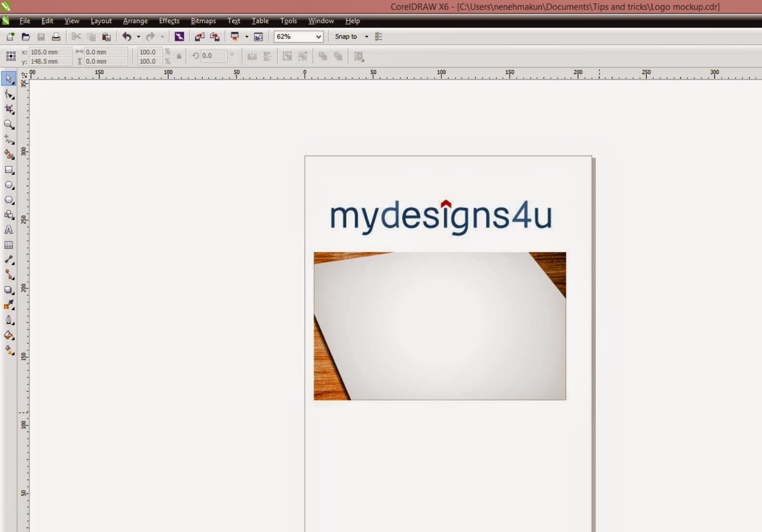The width and height of the screenshot is (762, 532).
Task: Select the Ellipse tool
Action: 9,185
